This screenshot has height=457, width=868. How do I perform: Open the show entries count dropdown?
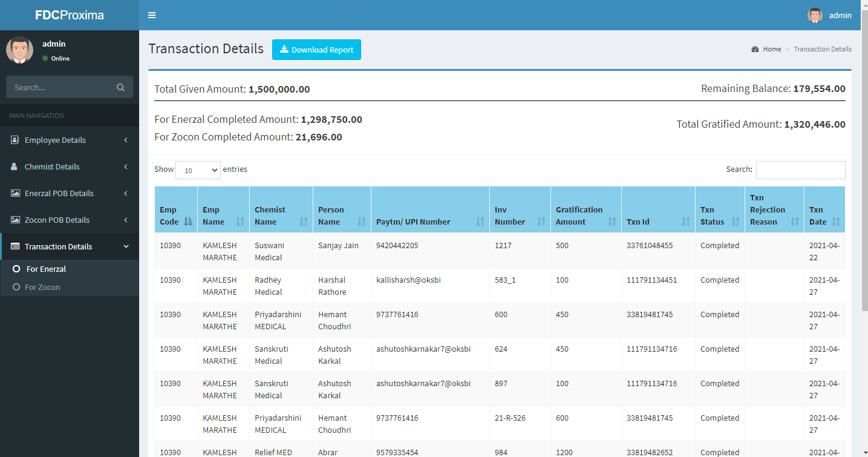point(198,170)
